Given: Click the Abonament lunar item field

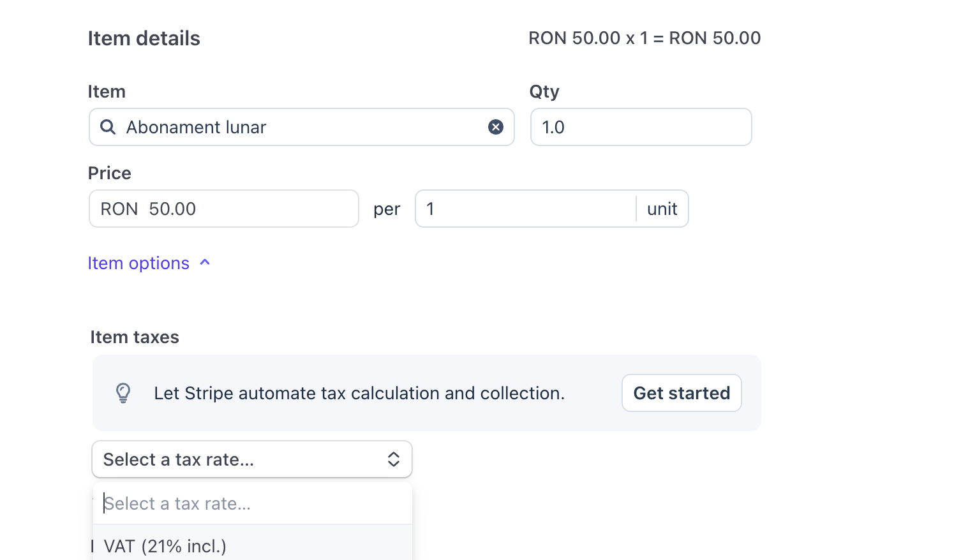Looking at the screenshot, I should (302, 127).
